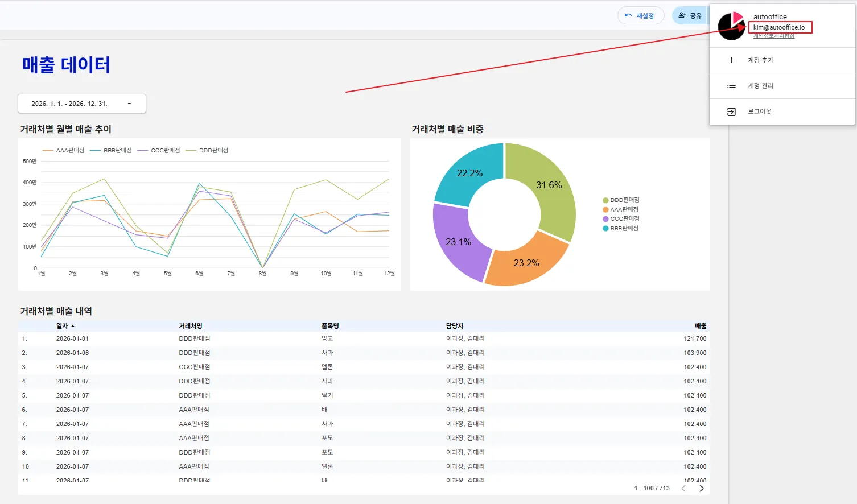Click the green 31.6% donut slice
The height and width of the screenshot is (504, 857).
tap(549, 185)
